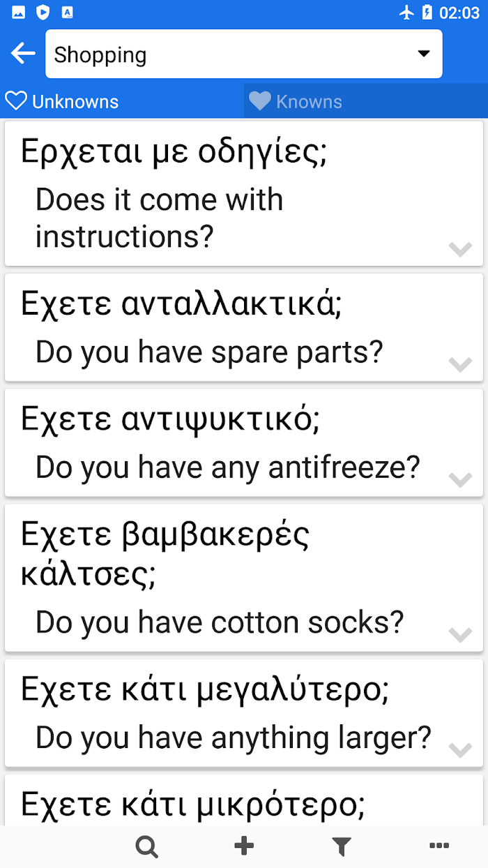Image resolution: width=488 pixels, height=868 pixels.
Task: Open the three-dots more options menu
Action: click(439, 846)
